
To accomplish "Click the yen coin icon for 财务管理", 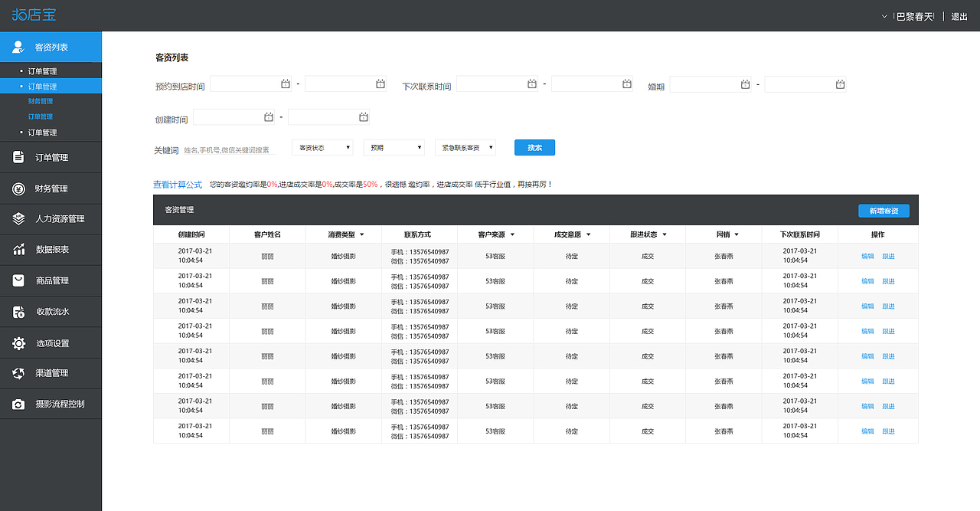I will coord(18,188).
